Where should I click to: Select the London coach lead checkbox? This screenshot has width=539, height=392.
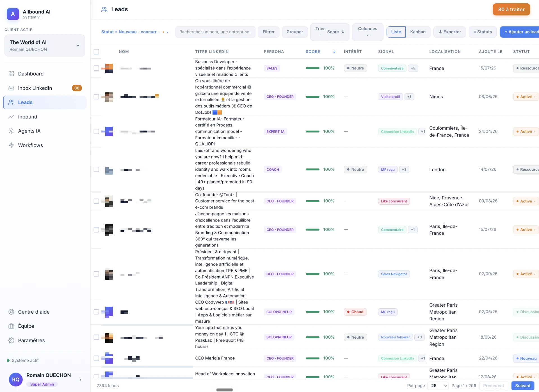[x=96, y=169]
